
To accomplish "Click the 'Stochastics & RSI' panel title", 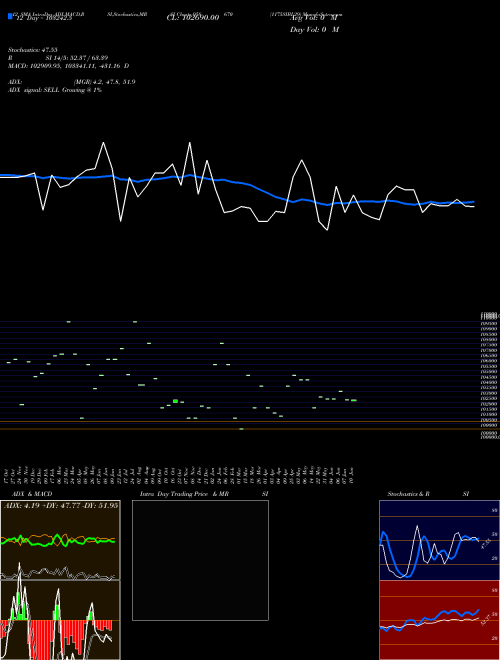I will (x=428, y=494).
